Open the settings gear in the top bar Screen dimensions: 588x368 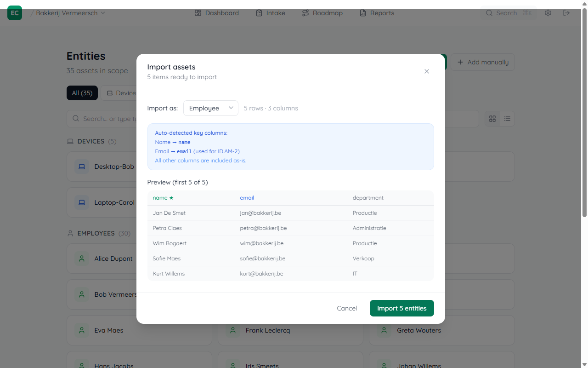point(548,13)
